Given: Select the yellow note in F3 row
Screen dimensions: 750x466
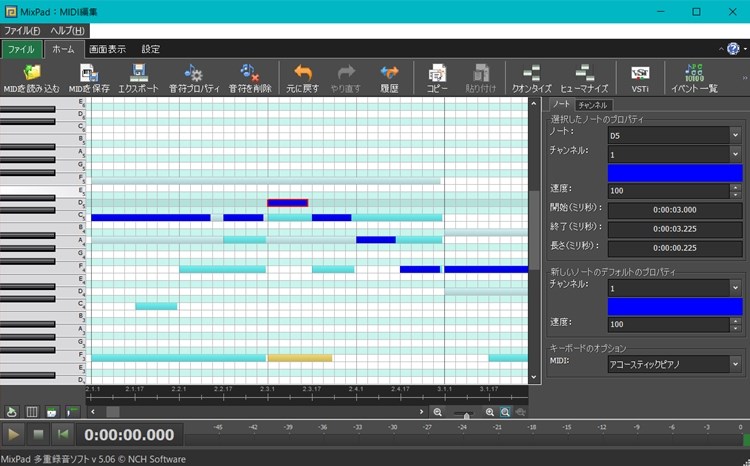Looking at the screenshot, I should pyautogui.click(x=300, y=358).
